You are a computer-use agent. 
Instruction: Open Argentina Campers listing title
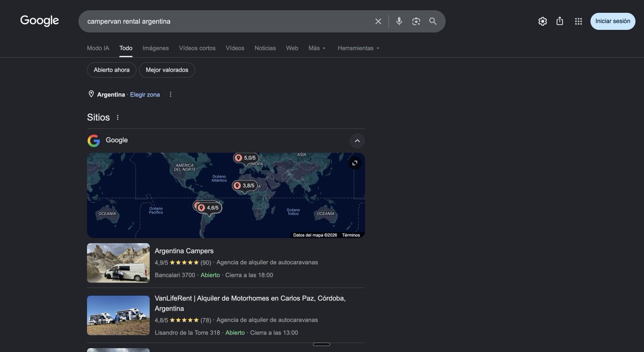184,251
